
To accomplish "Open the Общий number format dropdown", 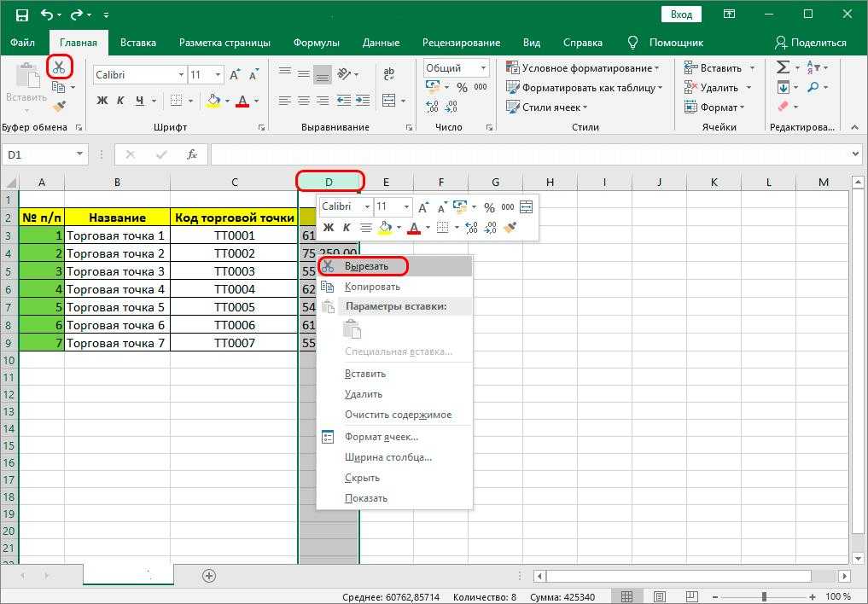I will [483, 68].
